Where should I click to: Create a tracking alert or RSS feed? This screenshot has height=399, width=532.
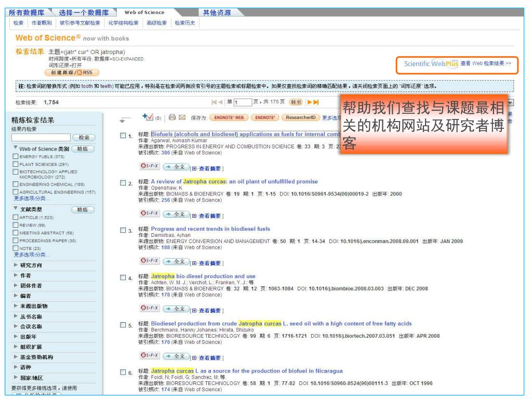click(x=72, y=73)
